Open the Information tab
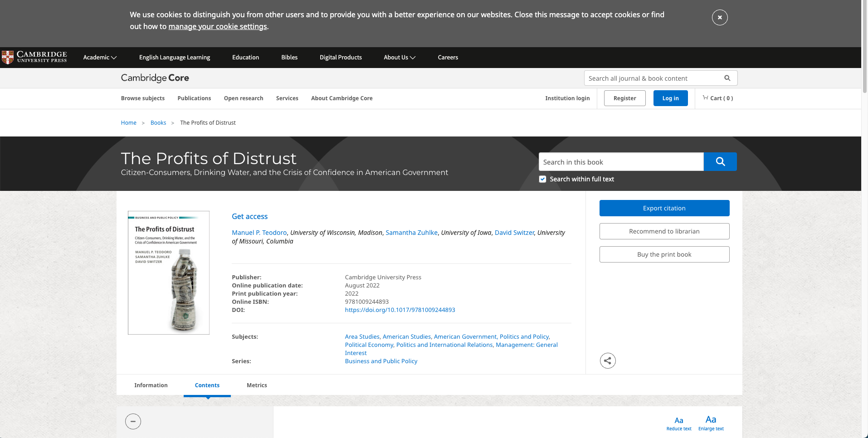Viewport: 868px width, 438px height. click(151, 385)
